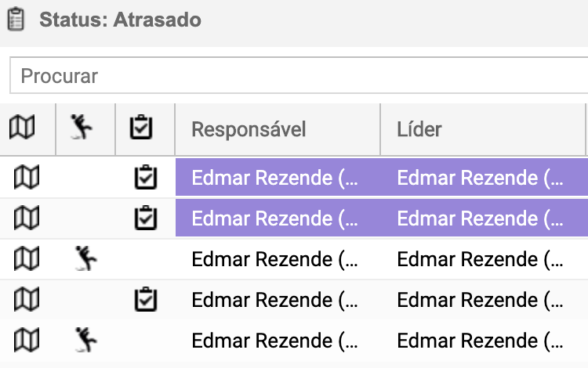The height and width of the screenshot is (368, 588).
Task: Open map icon in third row
Action: pyautogui.click(x=27, y=258)
